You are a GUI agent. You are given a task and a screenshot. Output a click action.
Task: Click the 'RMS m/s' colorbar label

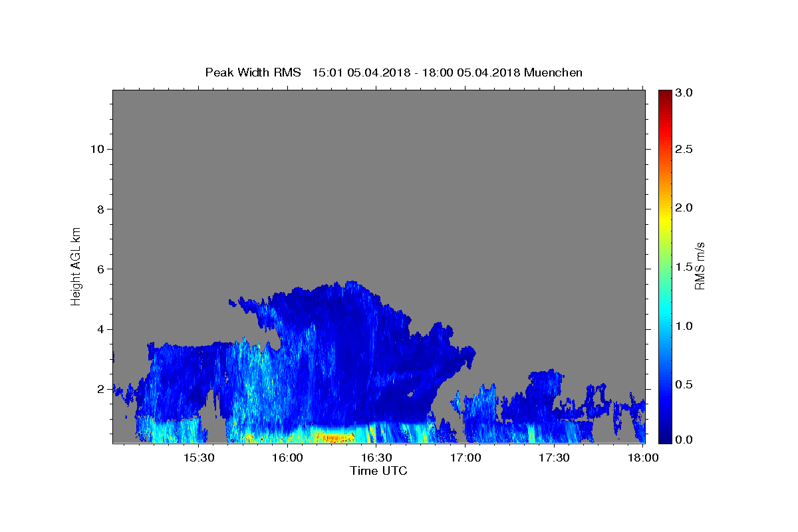tap(700, 265)
